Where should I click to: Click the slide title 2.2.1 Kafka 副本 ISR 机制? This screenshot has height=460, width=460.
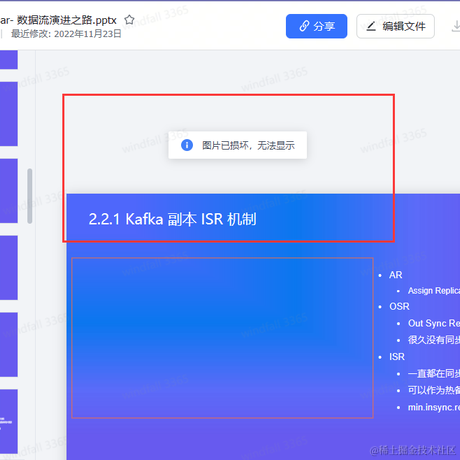tap(172, 219)
